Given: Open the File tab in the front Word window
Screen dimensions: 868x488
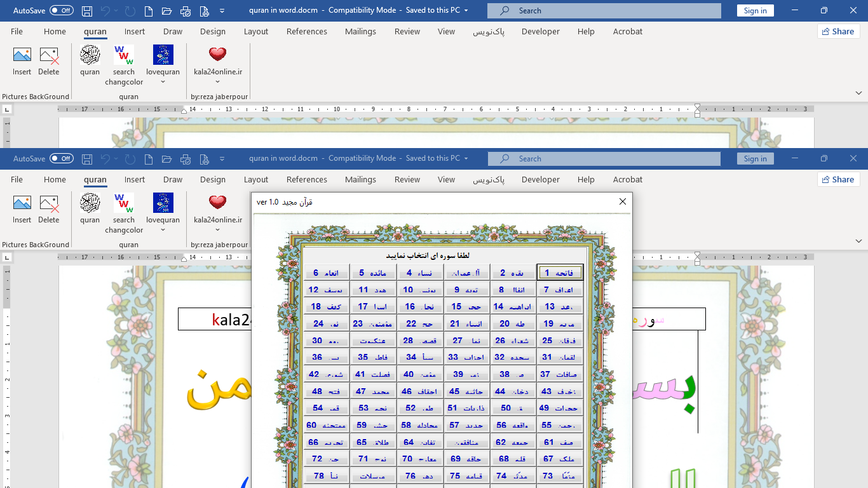Looking at the screenshot, I should [x=17, y=180].
